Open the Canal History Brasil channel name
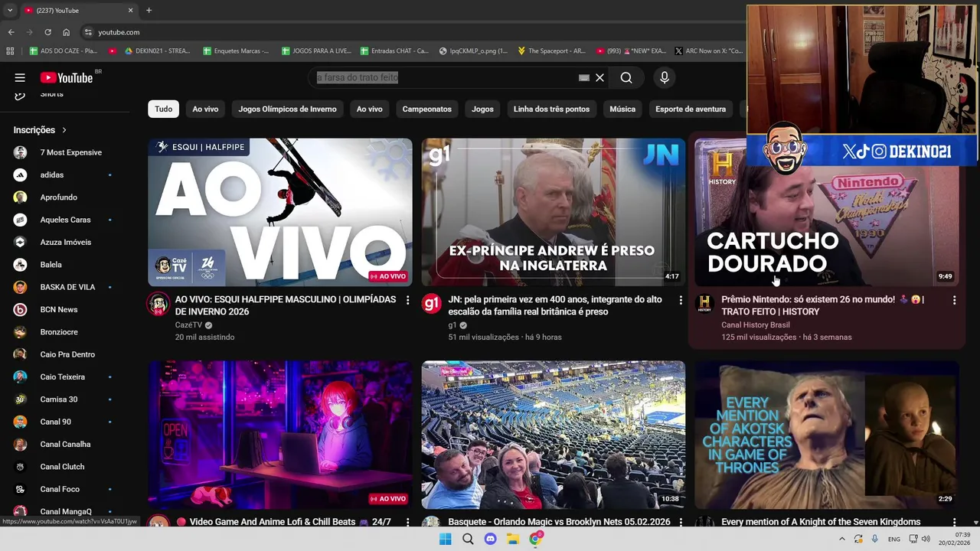Viewport: 980px width, 551px height. tap(756, 325)
